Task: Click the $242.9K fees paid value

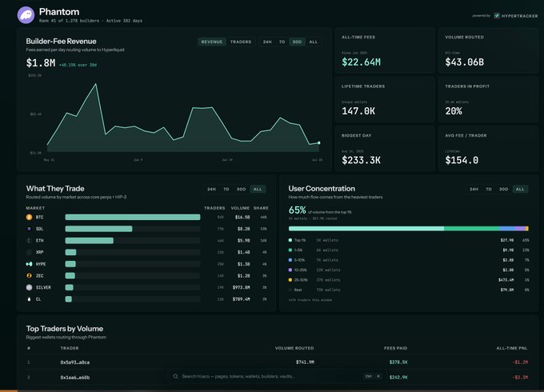Action: click(398, 378)
